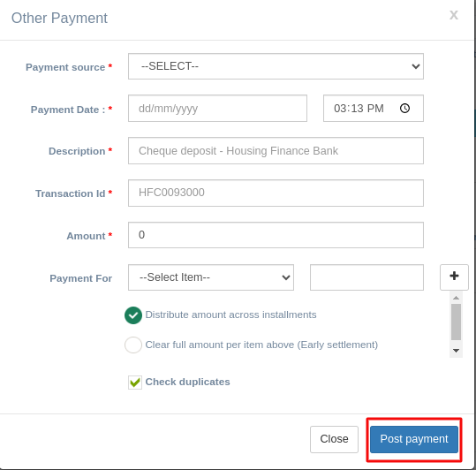This screenshot has width=476, height=470.
Task: Click the Payment source dropdown chevron arrow
Action: 416,66
